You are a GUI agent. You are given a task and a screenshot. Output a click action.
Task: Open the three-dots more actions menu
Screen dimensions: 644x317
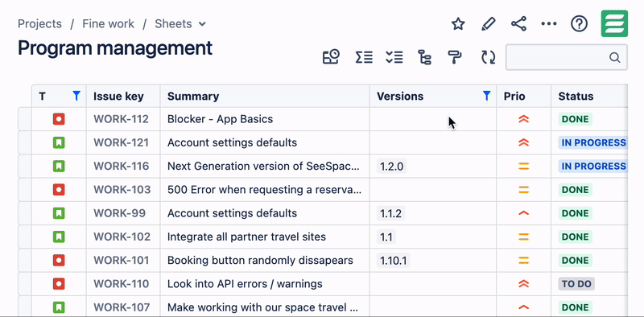(549, 24)
